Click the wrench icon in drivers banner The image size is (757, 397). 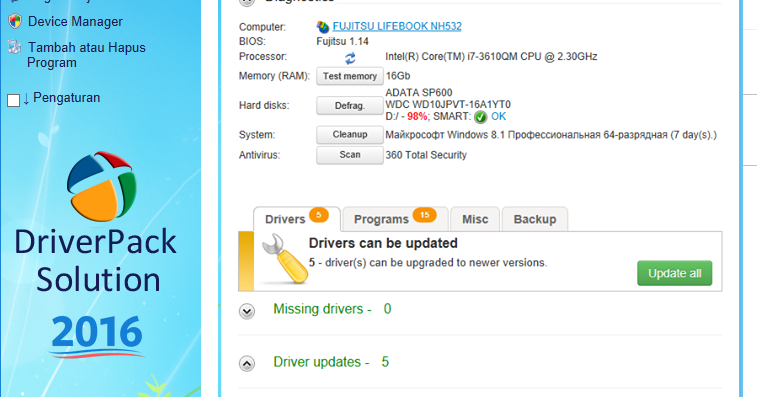284,258
